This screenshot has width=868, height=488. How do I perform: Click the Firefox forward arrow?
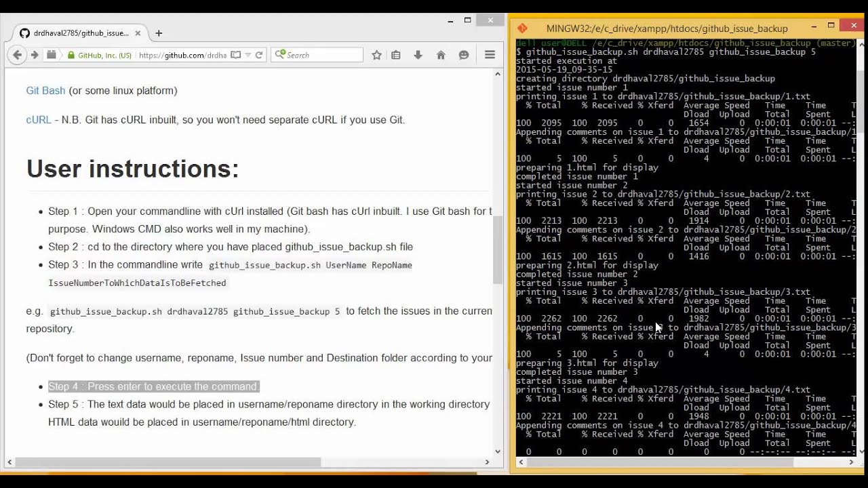pyautogui.click(x=34, y=55)
